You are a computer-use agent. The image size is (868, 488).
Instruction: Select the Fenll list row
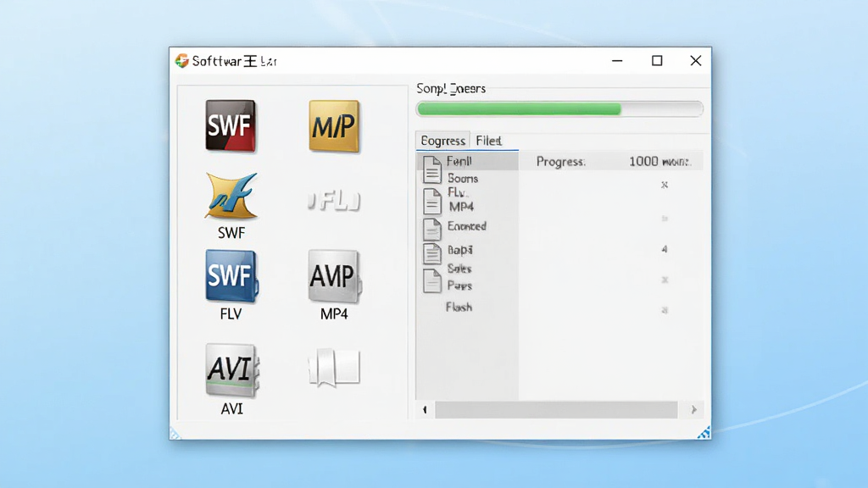pyautogui.click(x=467, y=161)
